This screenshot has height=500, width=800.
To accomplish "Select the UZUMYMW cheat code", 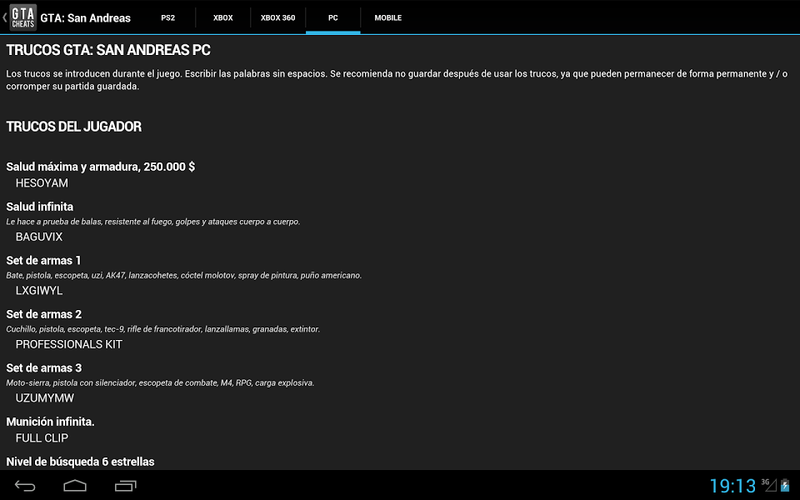I will coord(44,398).
